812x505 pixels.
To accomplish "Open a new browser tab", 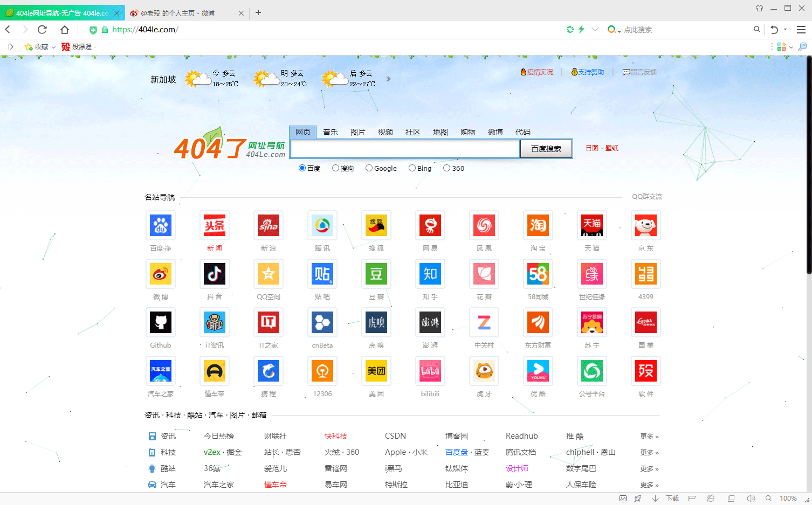I will 258,12.
